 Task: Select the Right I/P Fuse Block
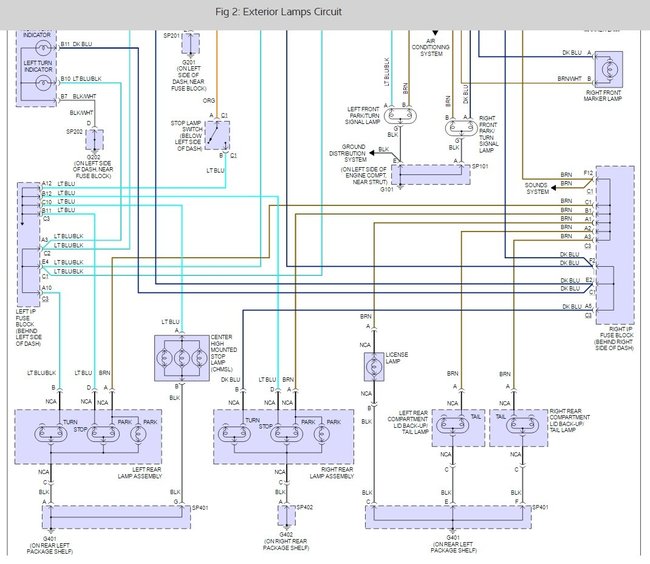tap(615, 245)
